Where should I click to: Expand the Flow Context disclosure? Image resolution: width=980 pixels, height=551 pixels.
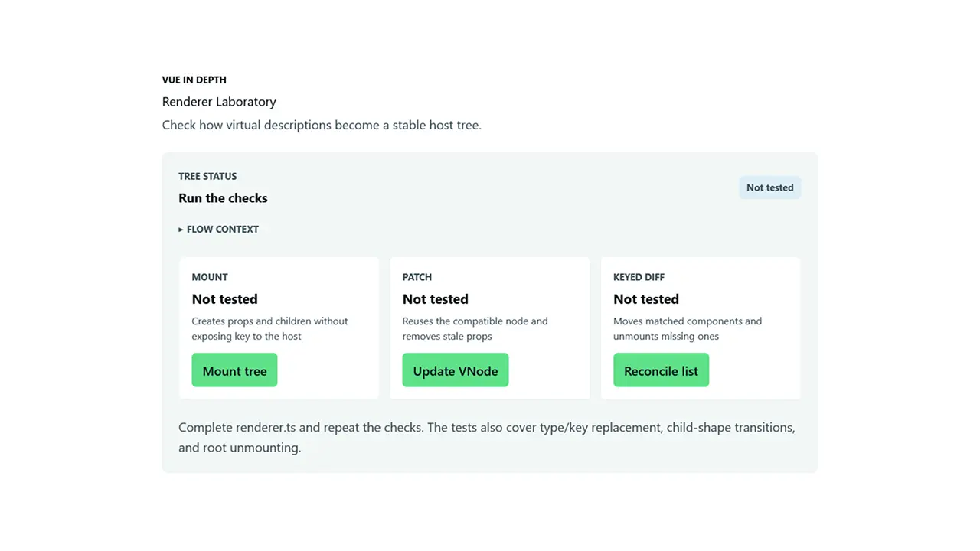pos(219,229)
